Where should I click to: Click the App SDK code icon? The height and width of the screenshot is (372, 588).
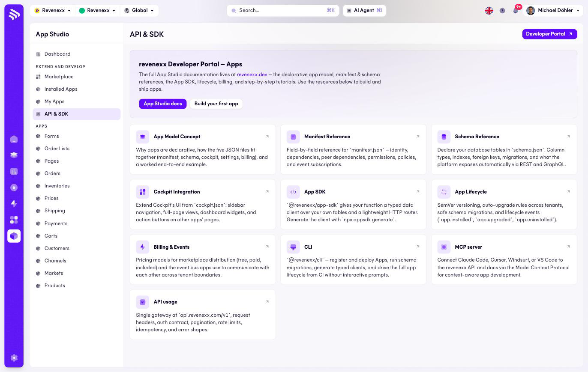(293, 192)
